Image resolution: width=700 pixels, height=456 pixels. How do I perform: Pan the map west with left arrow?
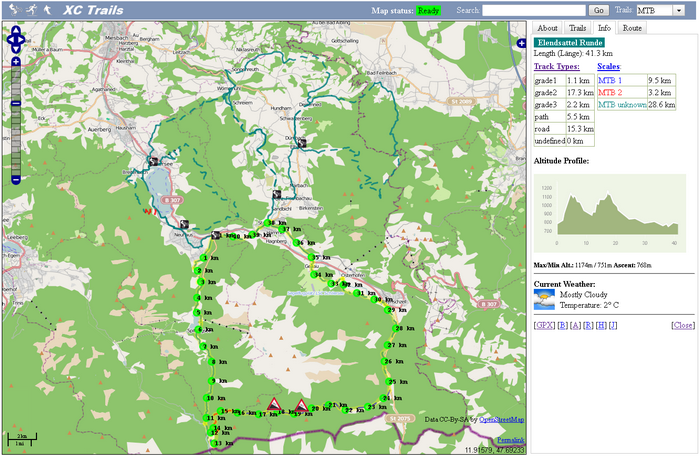pos(10,40)
